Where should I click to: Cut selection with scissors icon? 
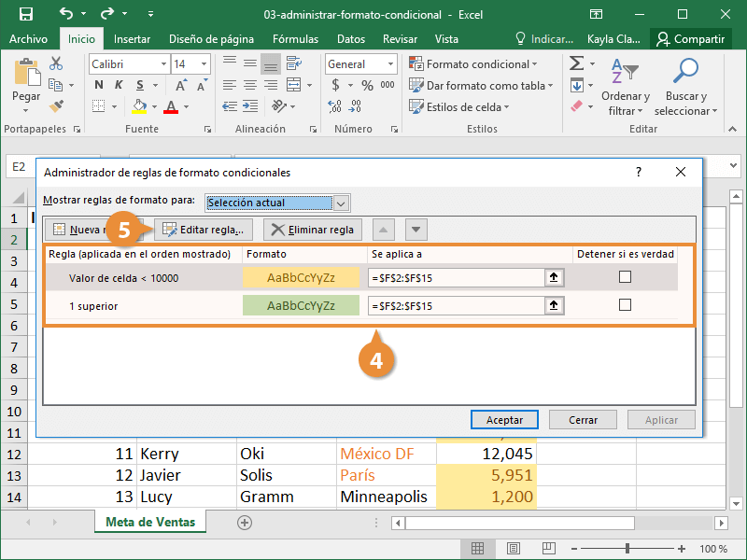tap(56, 63)
